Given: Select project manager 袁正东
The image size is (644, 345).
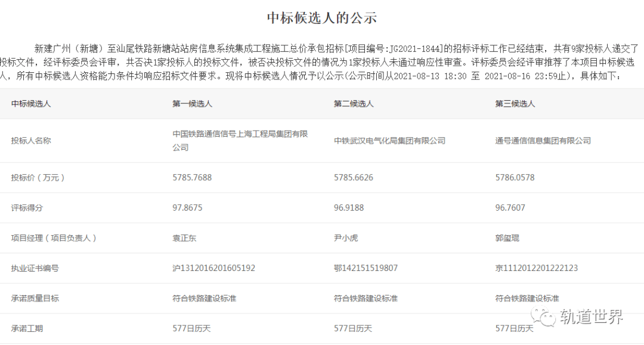Looking at the screenshot, I should (184, 238).
